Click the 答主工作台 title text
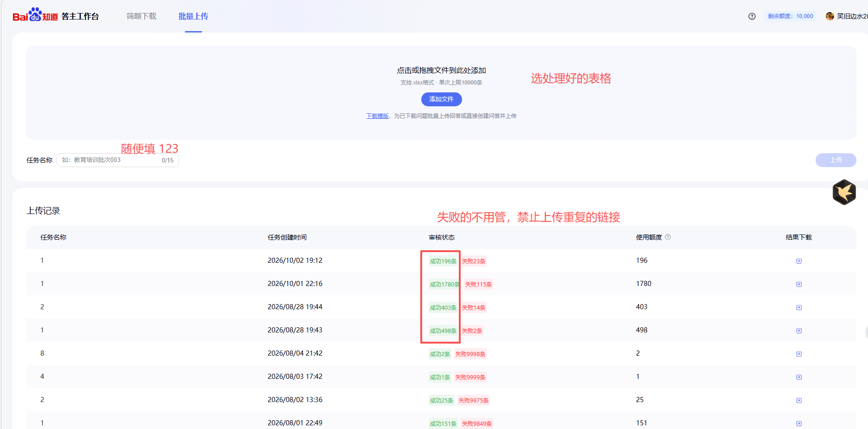 (80, 16)
